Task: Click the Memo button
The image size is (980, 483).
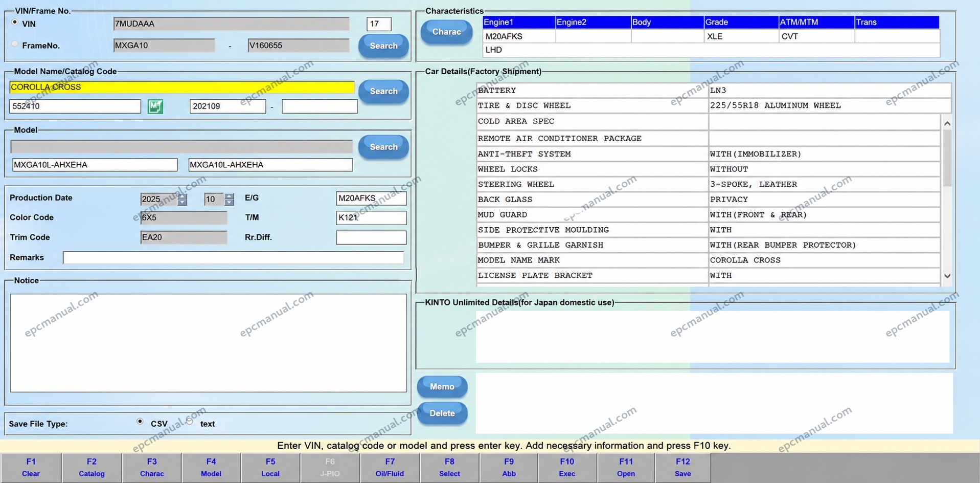Action: click(442, 387)
